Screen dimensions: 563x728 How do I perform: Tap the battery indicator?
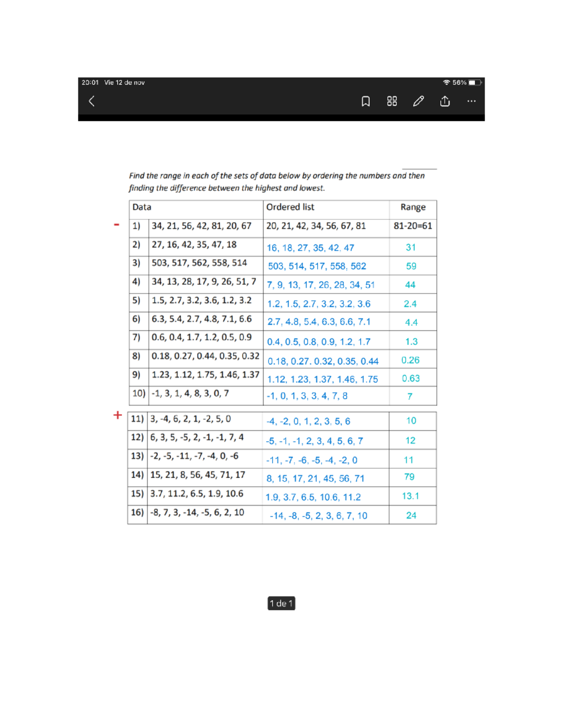475,82
